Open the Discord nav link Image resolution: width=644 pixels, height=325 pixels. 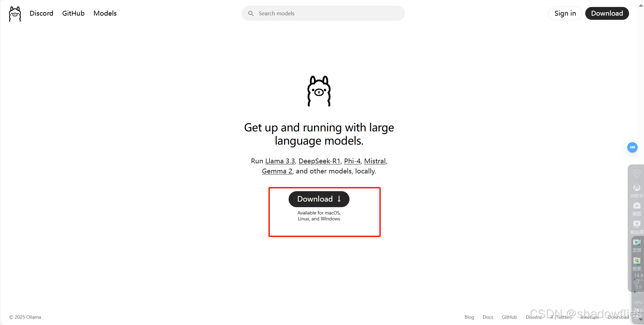(41, 13)
